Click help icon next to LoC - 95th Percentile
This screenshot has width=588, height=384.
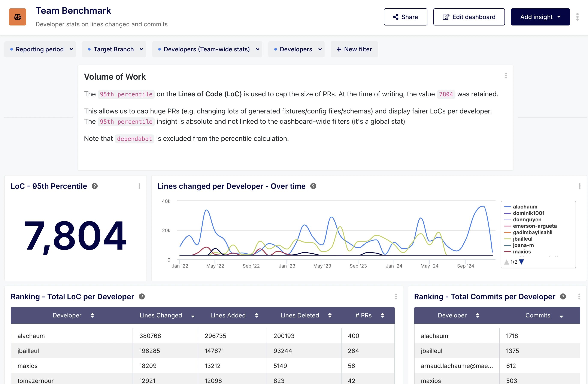pyautogui.click(x=94, y=186)
